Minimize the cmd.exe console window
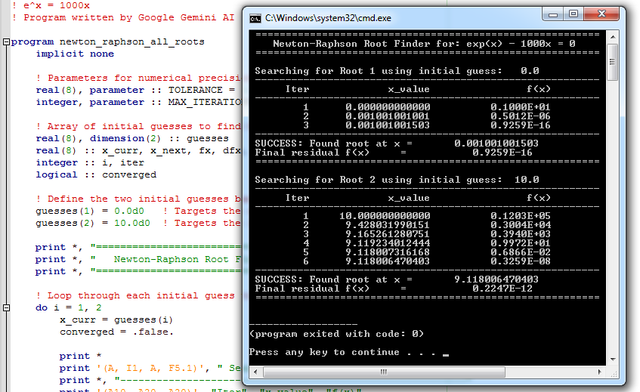Image resolution: width=640 pixels, height=392 pixels. tap(553, 14)
